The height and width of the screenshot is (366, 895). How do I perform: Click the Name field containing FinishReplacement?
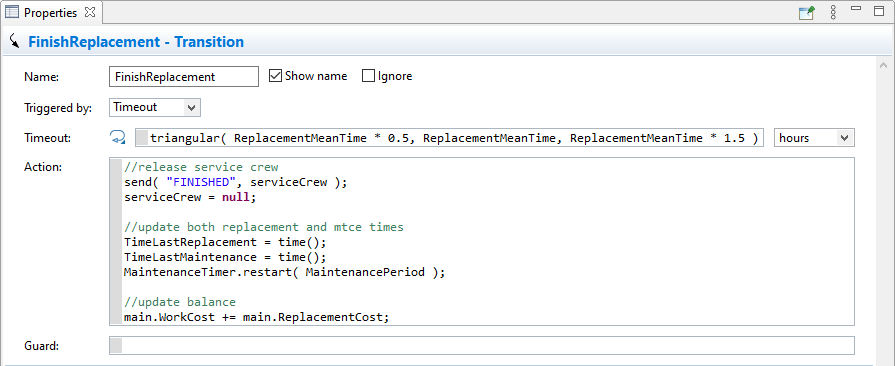[184, 77]
